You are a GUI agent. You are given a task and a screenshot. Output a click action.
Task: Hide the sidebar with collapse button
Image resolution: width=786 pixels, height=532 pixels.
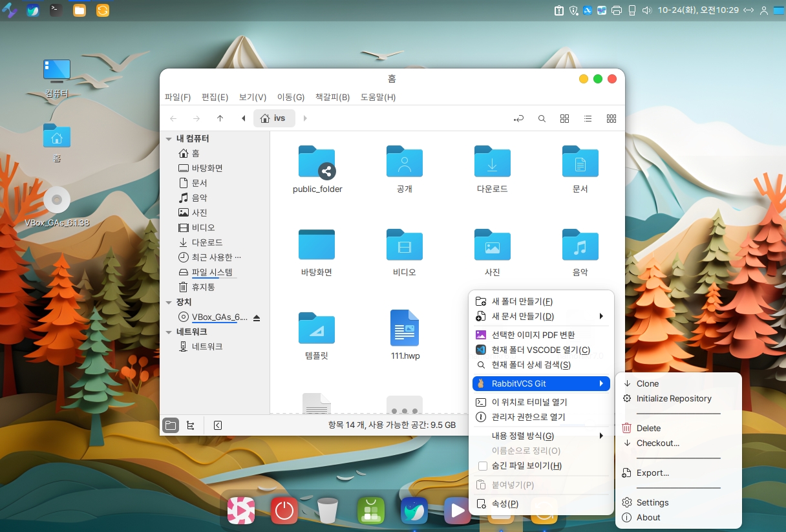coord(218,425)
